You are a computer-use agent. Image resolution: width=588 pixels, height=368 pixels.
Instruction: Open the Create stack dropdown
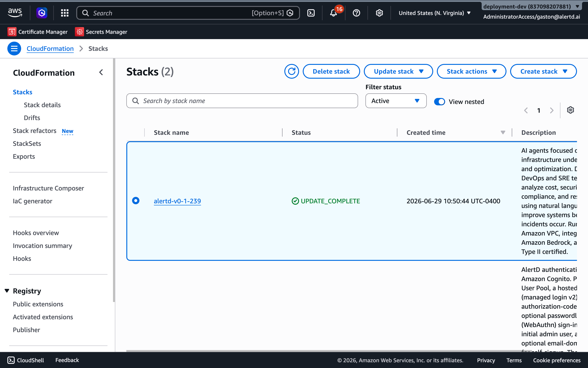[543, 71]
